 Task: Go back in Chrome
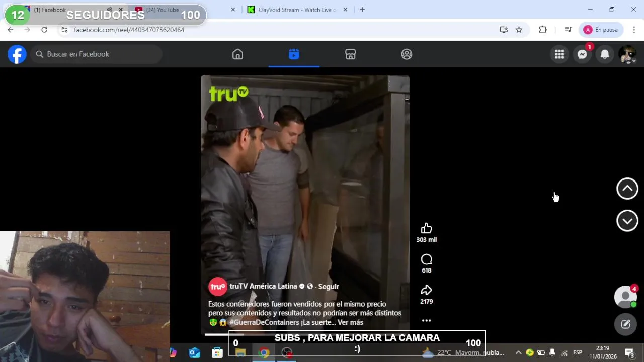(11, 30)
